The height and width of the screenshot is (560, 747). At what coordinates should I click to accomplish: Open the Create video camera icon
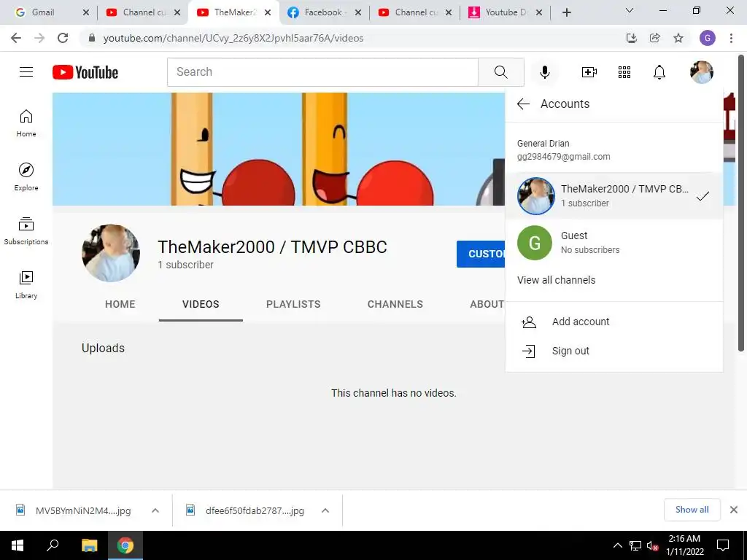(x=589, y=72)
